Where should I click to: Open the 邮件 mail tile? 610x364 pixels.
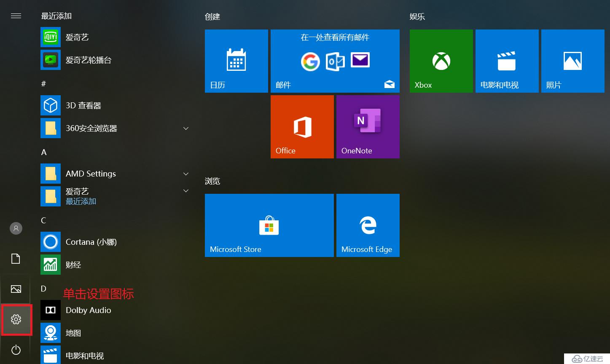tap(335, 61)
